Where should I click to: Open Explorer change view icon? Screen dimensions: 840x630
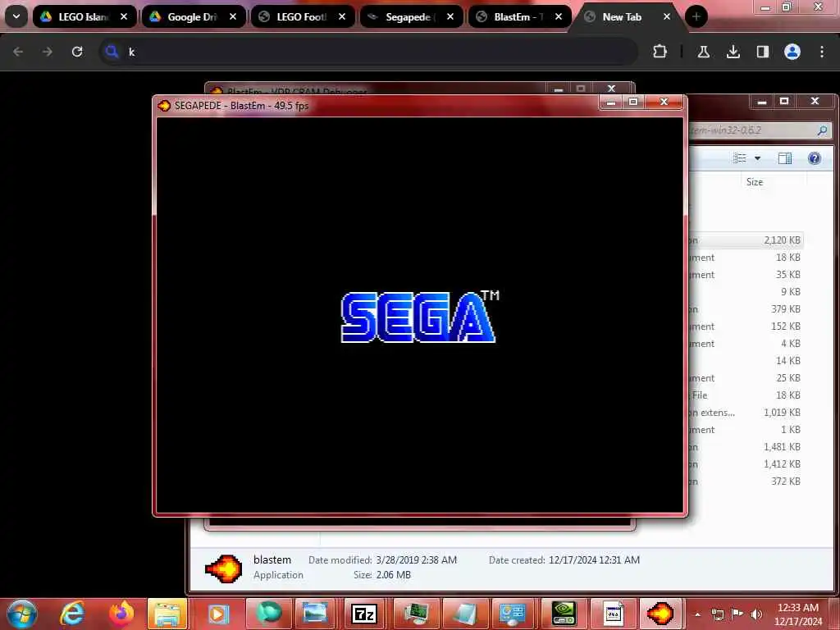[x=740, y=158]
